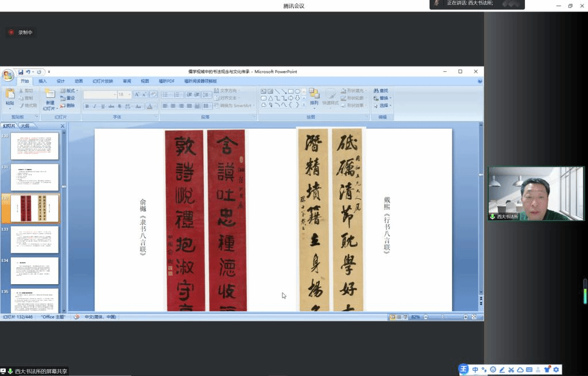Switch to the Outline (大纲) pane tab
Screen dimensions: 588x376
25,126
